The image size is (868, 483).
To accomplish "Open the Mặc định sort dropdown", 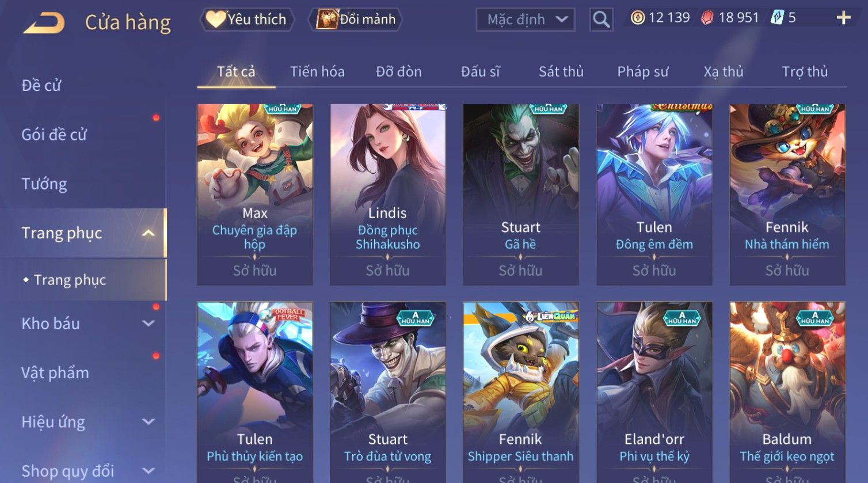I will pos(525,20).
